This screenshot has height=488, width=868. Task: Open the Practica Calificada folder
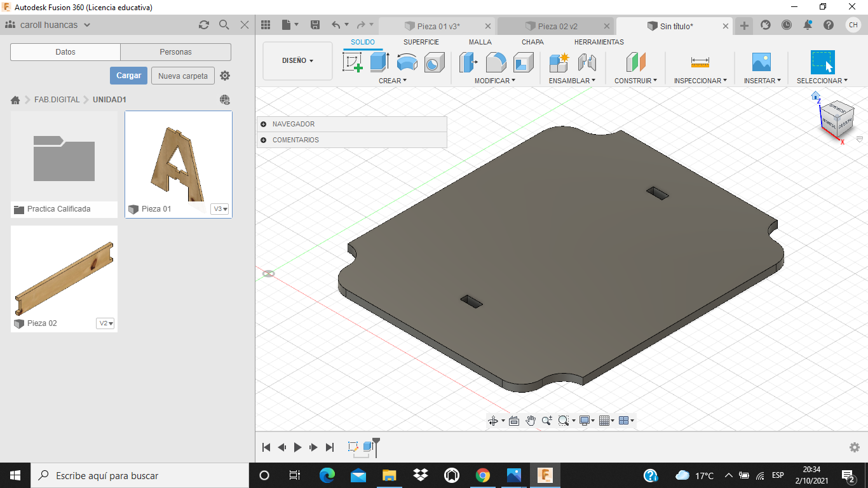pos(64,165)
